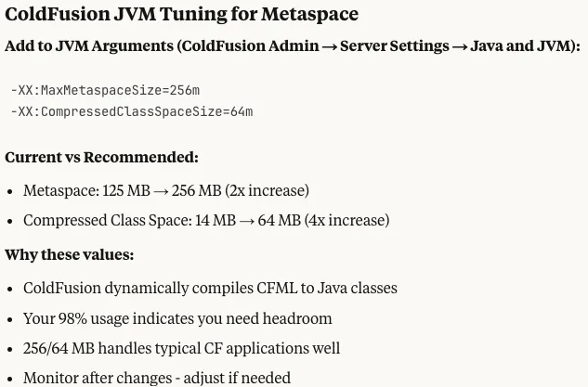Click the words Server Settings in the subheading
This screenshot has width=588, height=387.
coord(395,46)
